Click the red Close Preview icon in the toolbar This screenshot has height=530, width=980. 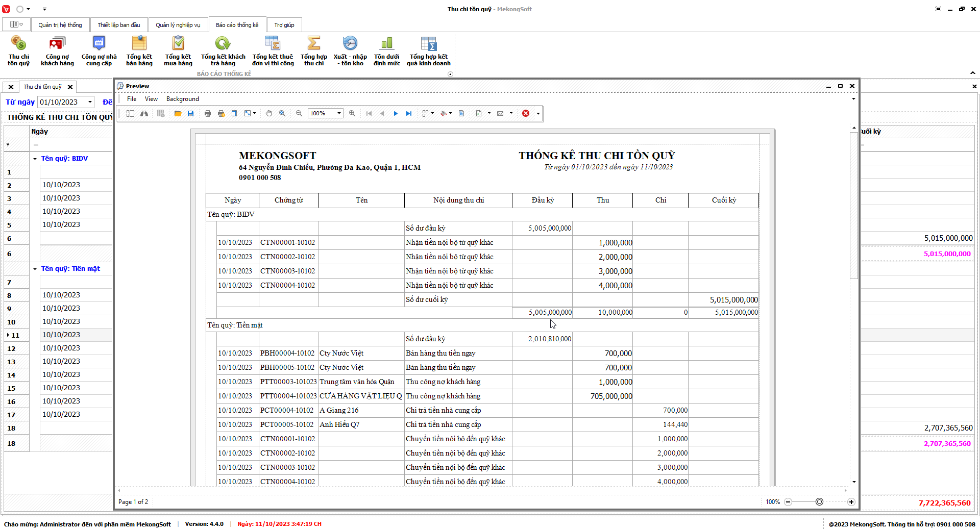click(x=526, y=114)
